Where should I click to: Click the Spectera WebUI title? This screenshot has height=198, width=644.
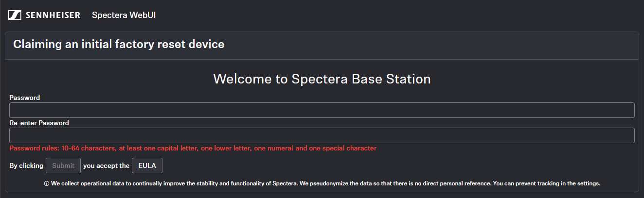point(124,15)
